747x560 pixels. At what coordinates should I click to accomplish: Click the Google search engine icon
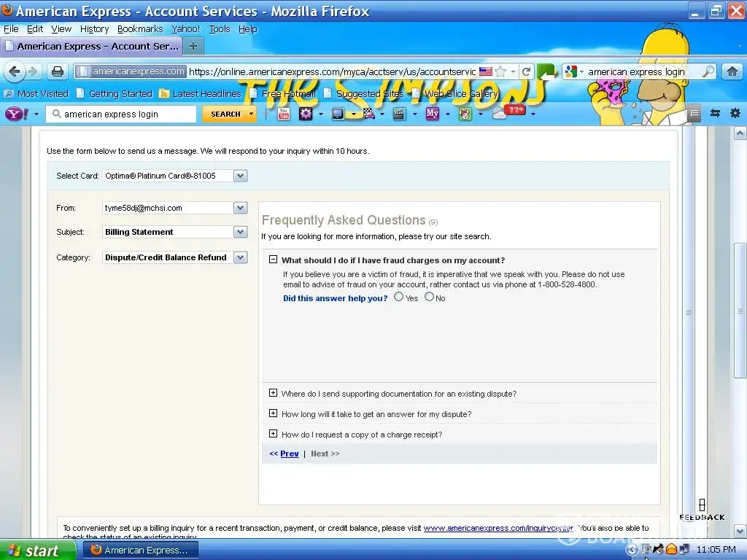(x=570, y=72)
